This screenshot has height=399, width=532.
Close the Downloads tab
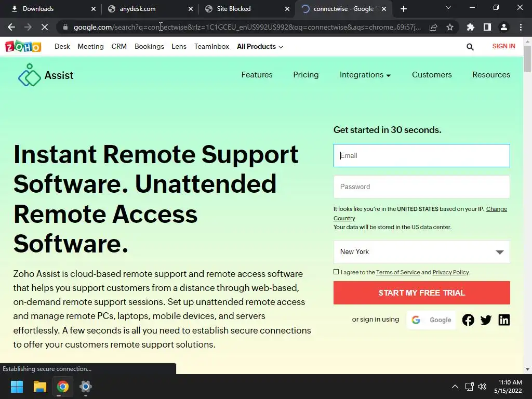(94, 9)
